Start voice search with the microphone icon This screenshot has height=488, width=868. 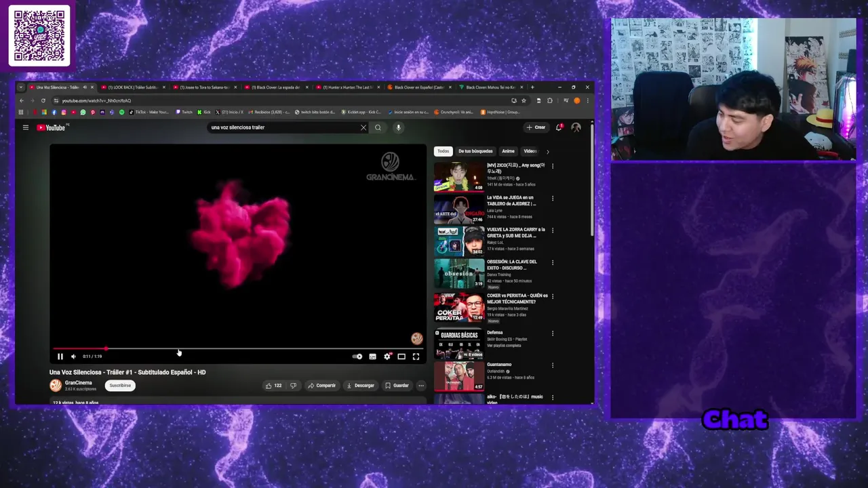(398, 127)
